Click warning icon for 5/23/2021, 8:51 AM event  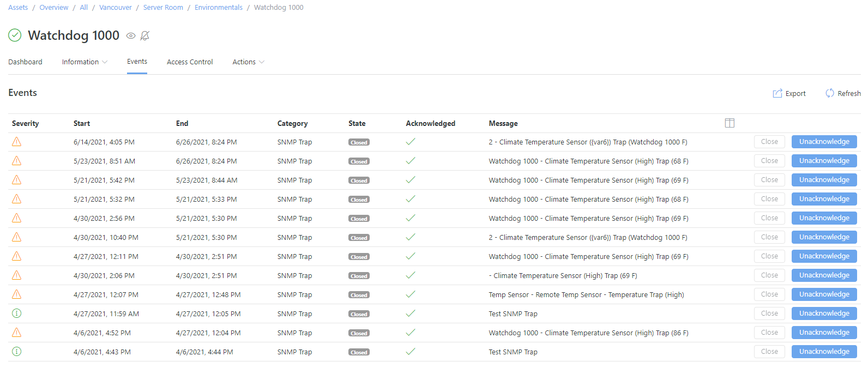click(17, 161)
